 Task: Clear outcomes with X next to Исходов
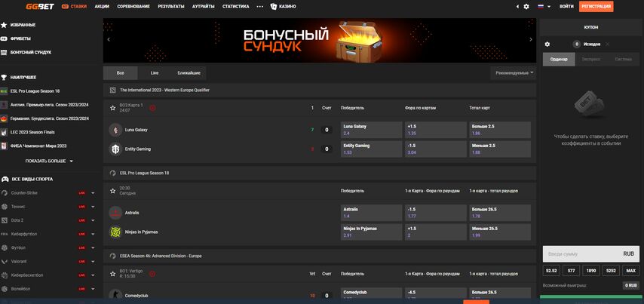pos(608,45)
